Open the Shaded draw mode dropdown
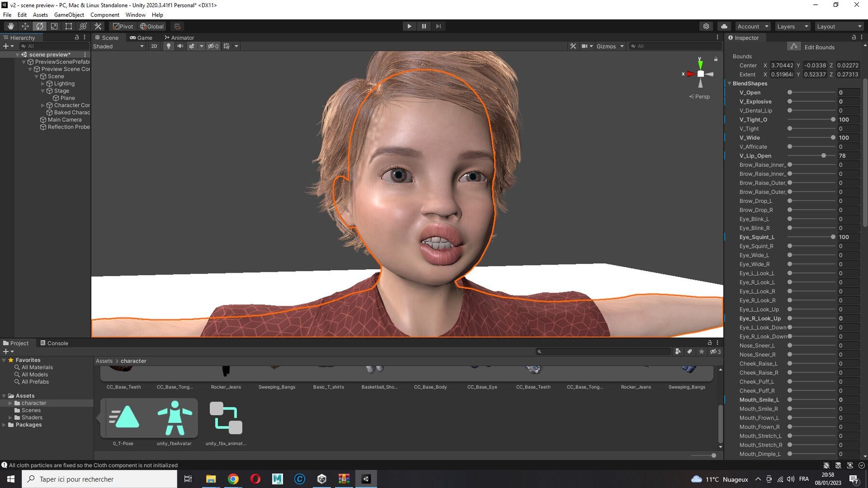 pyautogui.click(x=118, y=46)
